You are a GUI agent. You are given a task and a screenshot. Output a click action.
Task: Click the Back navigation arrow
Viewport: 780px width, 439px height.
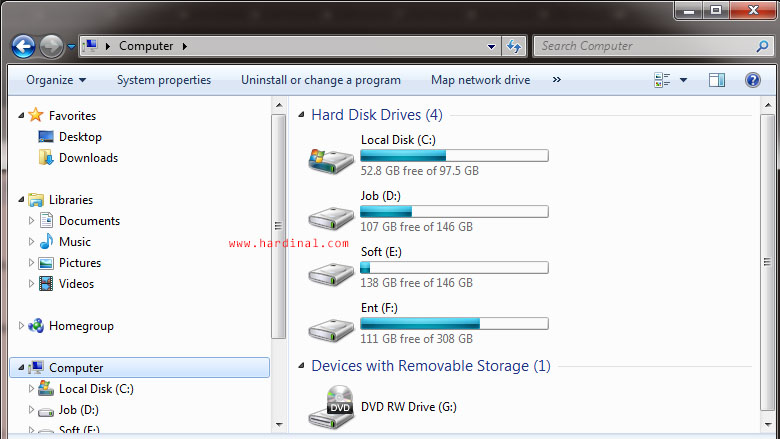23,47
